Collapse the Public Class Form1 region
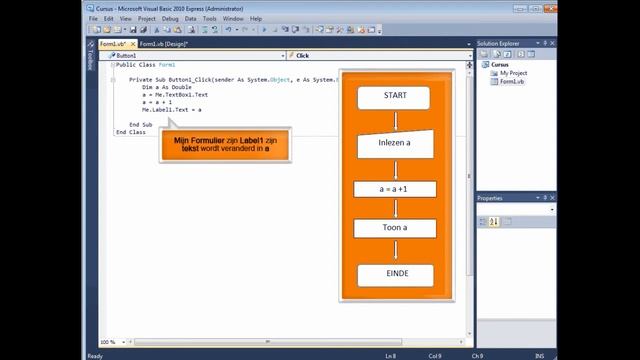Image resolution: width=640 pixels, height=360 pixels. click(113, 65)
